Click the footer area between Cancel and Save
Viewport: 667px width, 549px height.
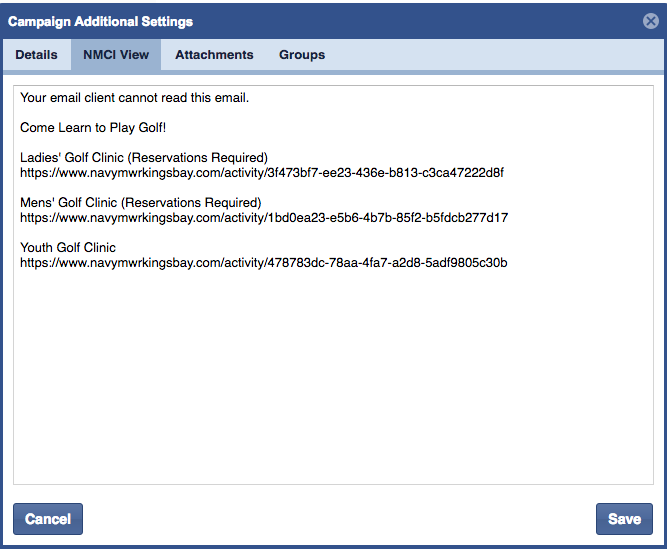pos(340,519)
